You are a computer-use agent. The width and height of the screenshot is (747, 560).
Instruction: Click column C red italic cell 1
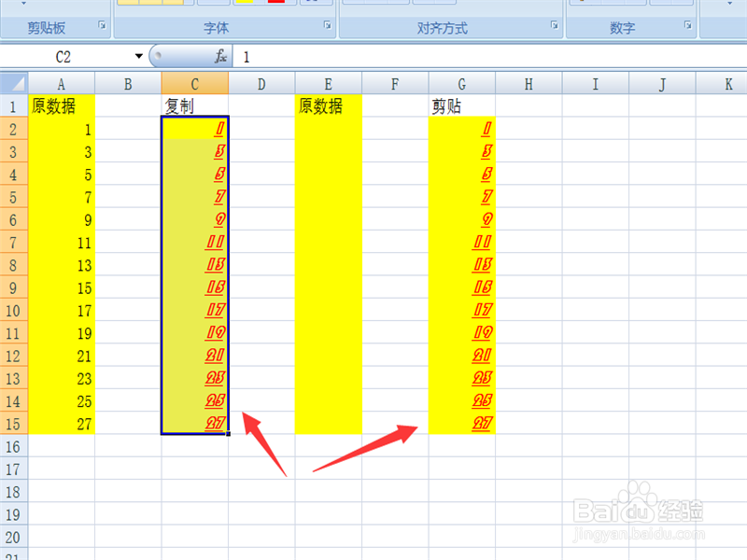coord(195,129)
